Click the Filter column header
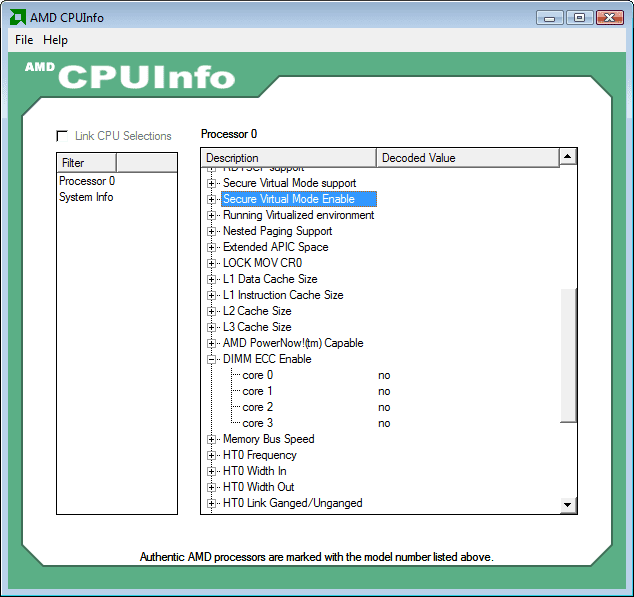The image size is (634, 597). pos(87,163)
